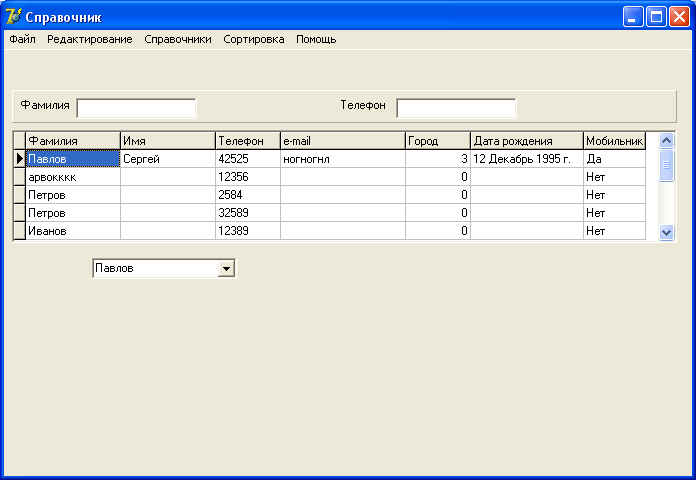
Task: Click the scroll down arrow of the table
Action: pyautogui.click(x=666, y=232)
